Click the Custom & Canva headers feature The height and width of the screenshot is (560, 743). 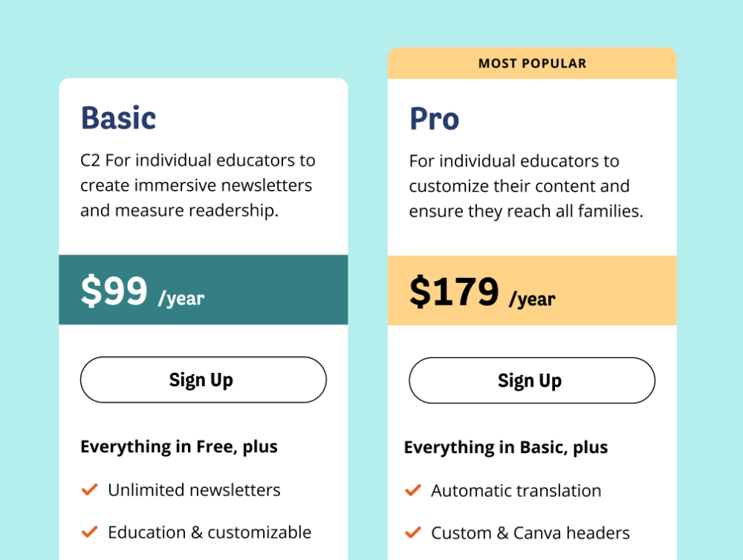pos(531,533)
